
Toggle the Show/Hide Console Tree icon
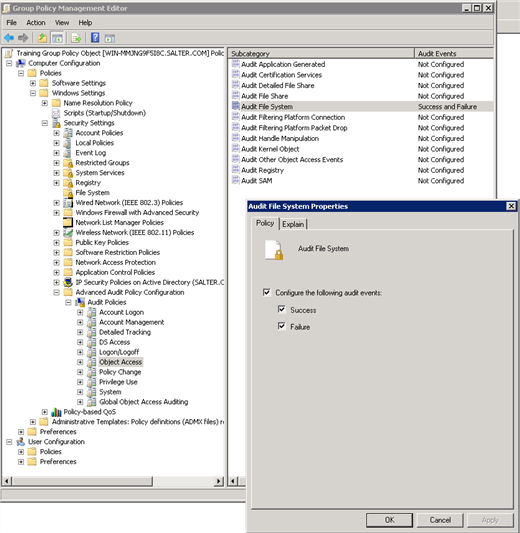click(57, 38)
